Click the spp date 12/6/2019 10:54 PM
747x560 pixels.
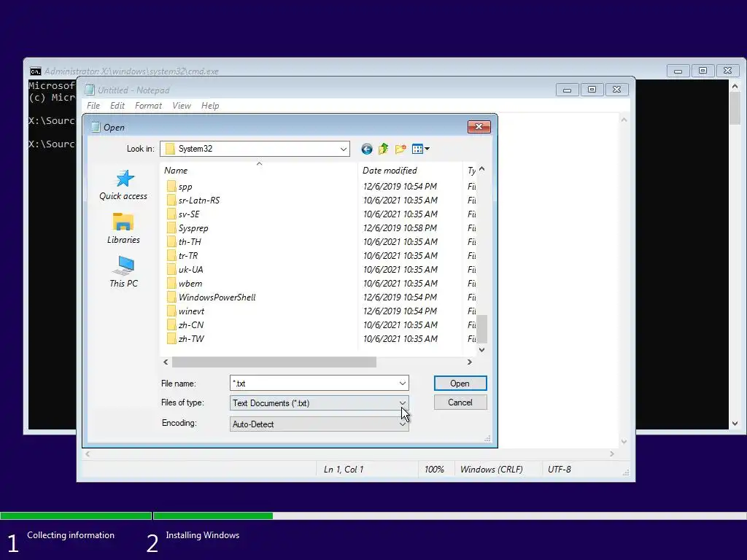(400, 187)
